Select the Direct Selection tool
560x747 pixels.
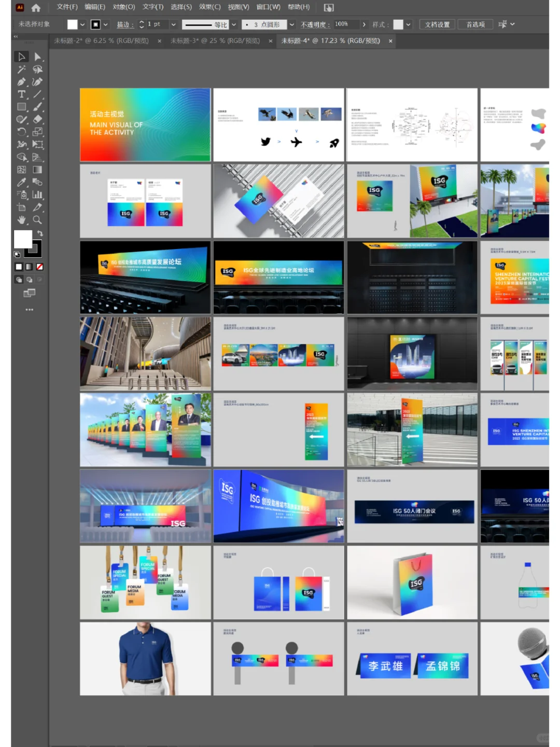click(38, 57)
